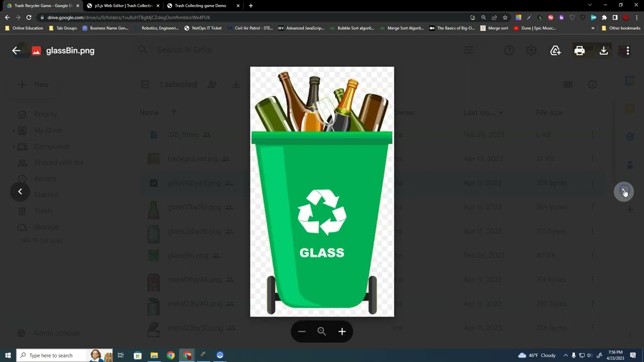644x362 pixels.
Task: Close the p5.js Web Editor tab
Action: click(158, 6)
